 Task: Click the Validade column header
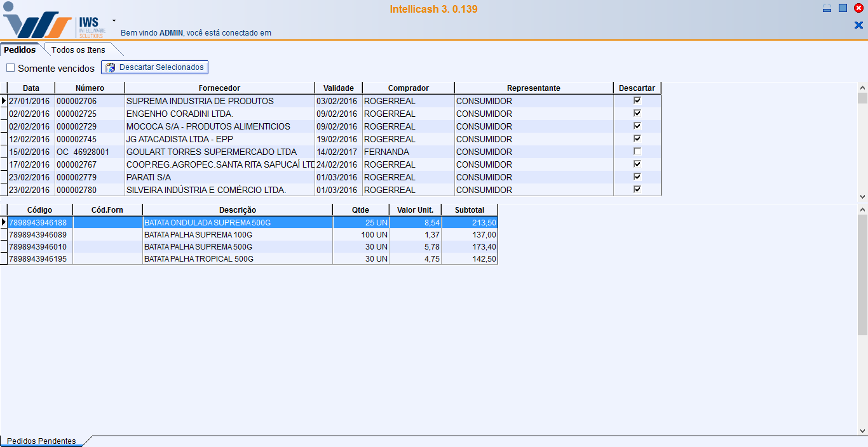click(339, 88)
